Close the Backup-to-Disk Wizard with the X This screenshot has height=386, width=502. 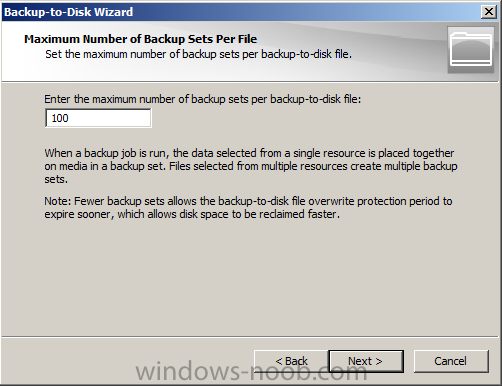tap(489, 12)
